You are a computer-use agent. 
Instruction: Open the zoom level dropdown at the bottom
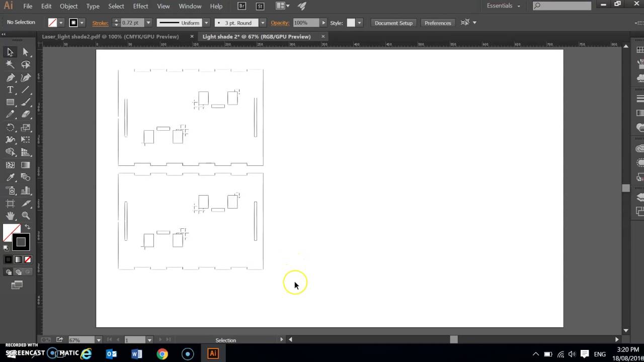(99, 340)
